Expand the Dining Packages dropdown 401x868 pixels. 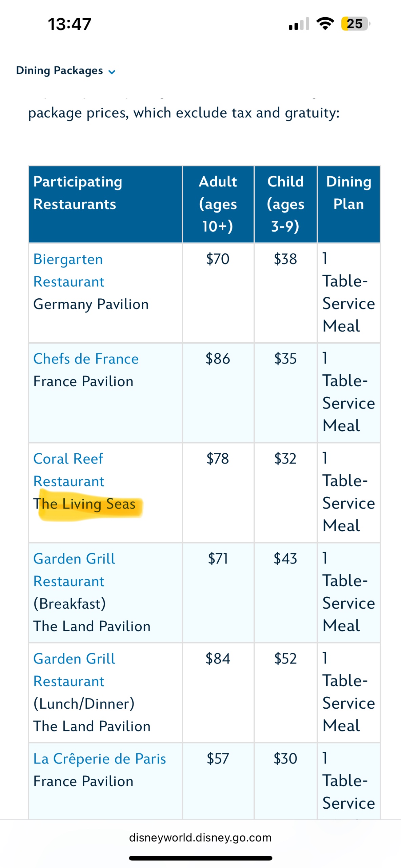point(66,71)
